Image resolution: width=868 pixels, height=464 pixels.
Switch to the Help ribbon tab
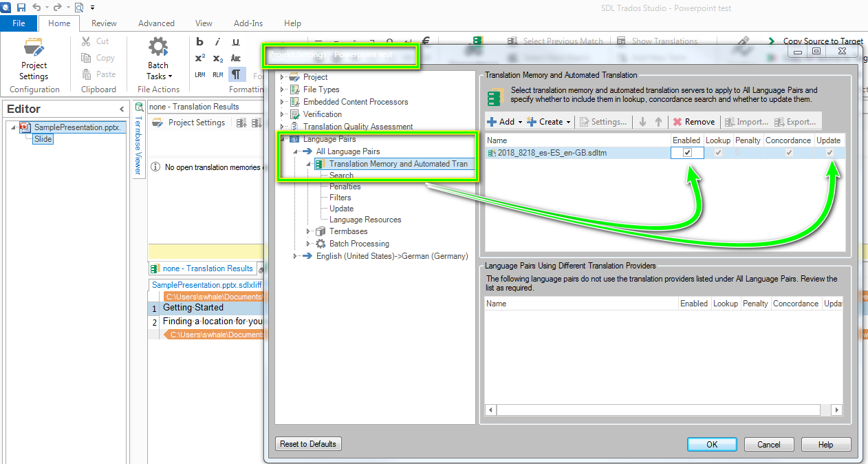(x=292, y=23)
